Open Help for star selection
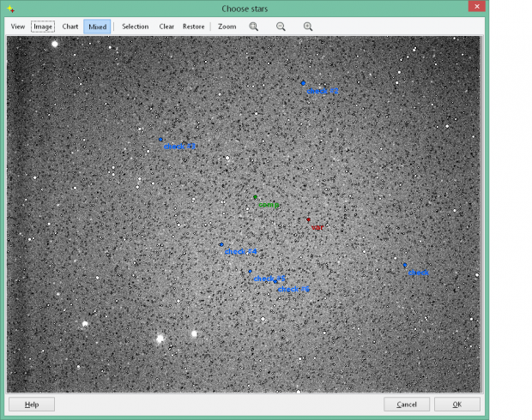The image size is (532, 420). pos(32,404)
